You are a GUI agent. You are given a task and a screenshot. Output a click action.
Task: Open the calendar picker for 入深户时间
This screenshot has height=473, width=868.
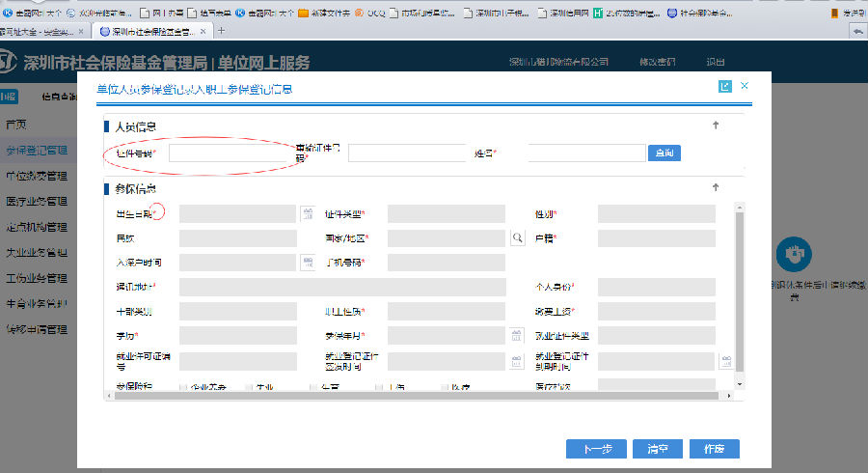pos(307,263)
